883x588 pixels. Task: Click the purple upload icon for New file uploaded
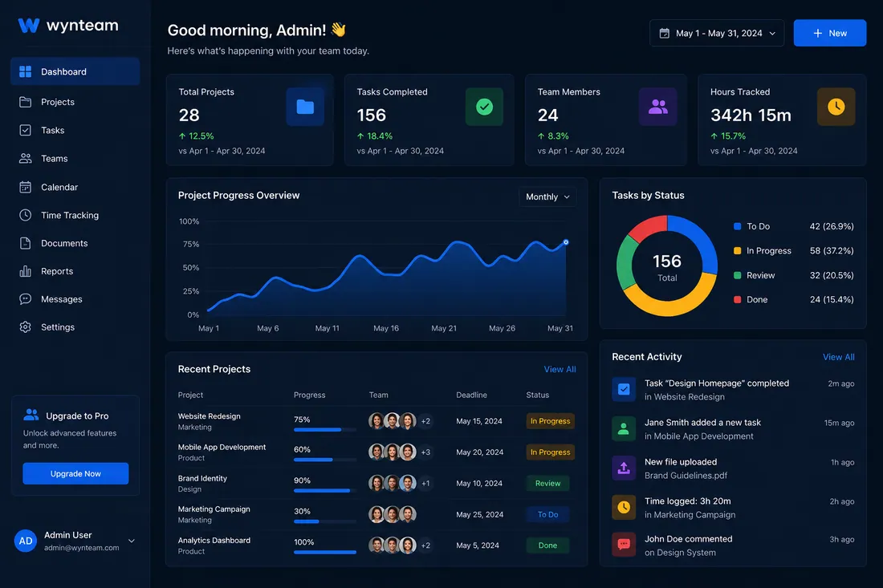click(x=624, y=468)
